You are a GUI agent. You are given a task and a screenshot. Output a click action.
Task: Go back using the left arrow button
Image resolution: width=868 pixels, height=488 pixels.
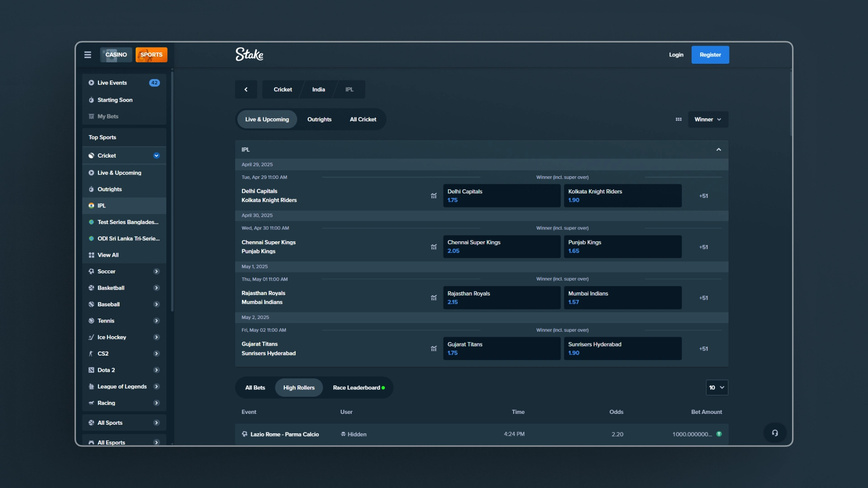tap(246, 89)
